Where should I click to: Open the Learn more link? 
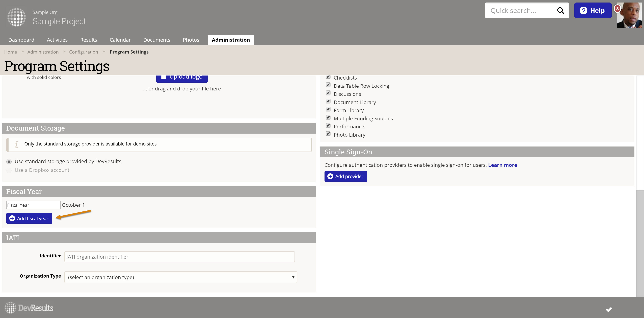(502, 165)
